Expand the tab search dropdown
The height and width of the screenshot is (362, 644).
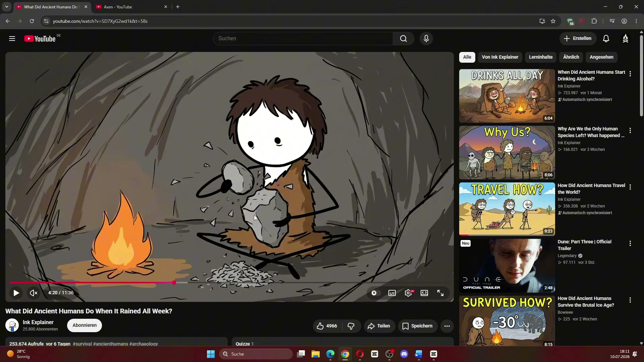click(6, 7)
